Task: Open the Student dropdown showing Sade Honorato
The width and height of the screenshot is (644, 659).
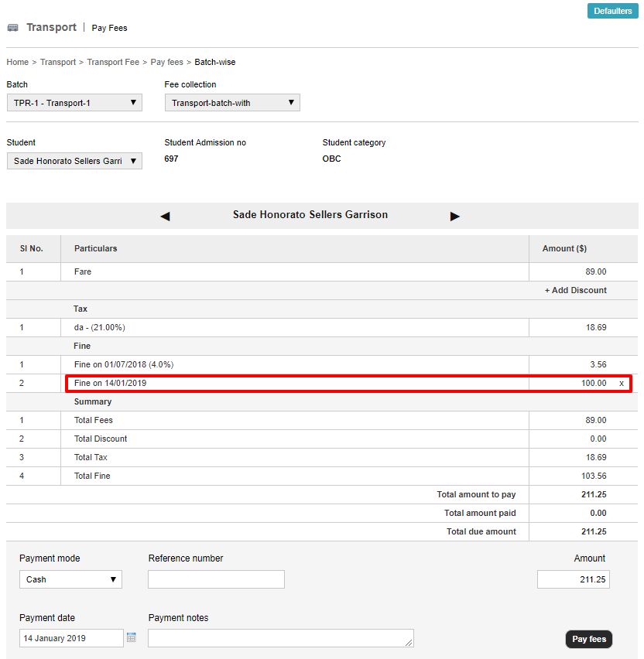Action: (74, 161)
